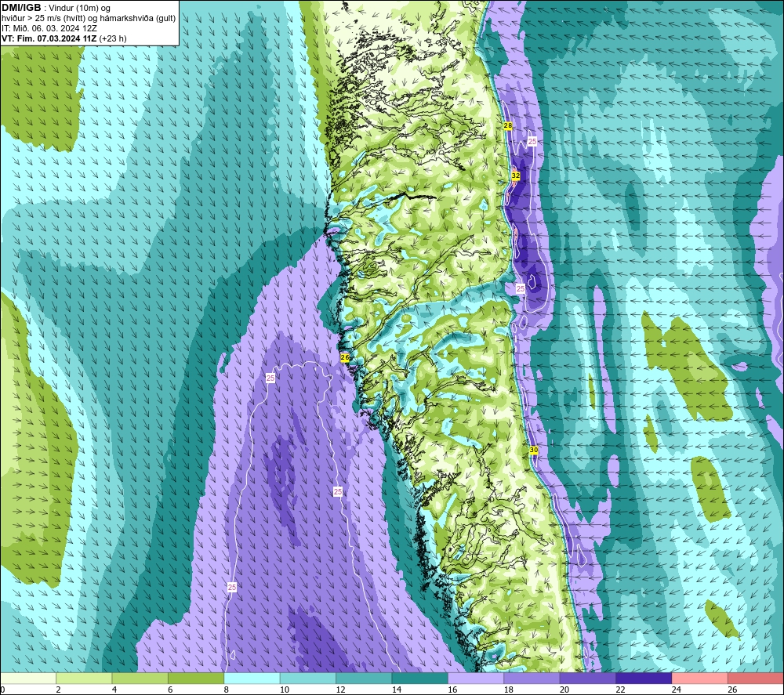784x695 pixels.
Task: Pick the light green 2–4 m/s swatch
Action: (x=84, y=678)
